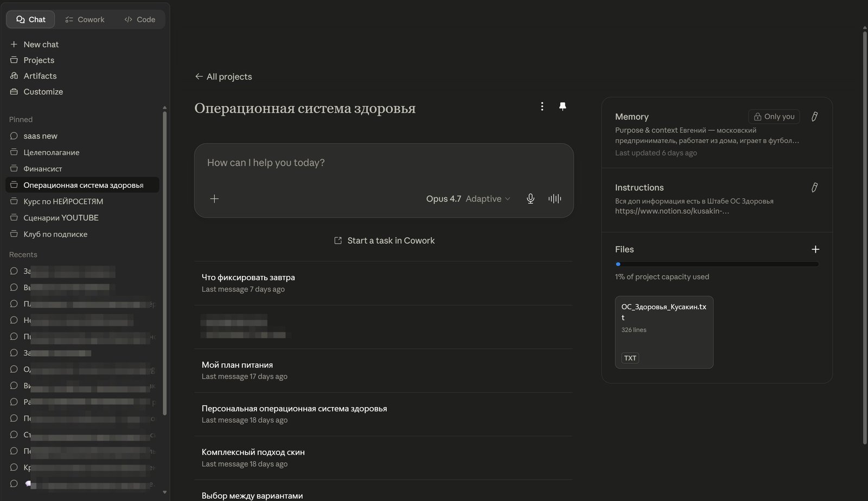Edit Instructions with the pencil icon
The width and height of the screenshot is (868, 501).
pyautogui.click(x=814, y=187)
